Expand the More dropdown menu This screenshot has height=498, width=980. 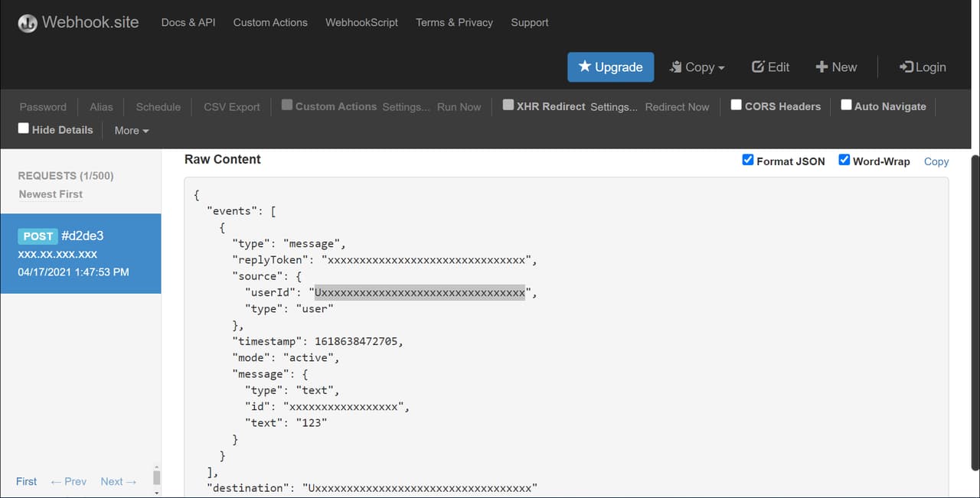click(x=131, y=131)
